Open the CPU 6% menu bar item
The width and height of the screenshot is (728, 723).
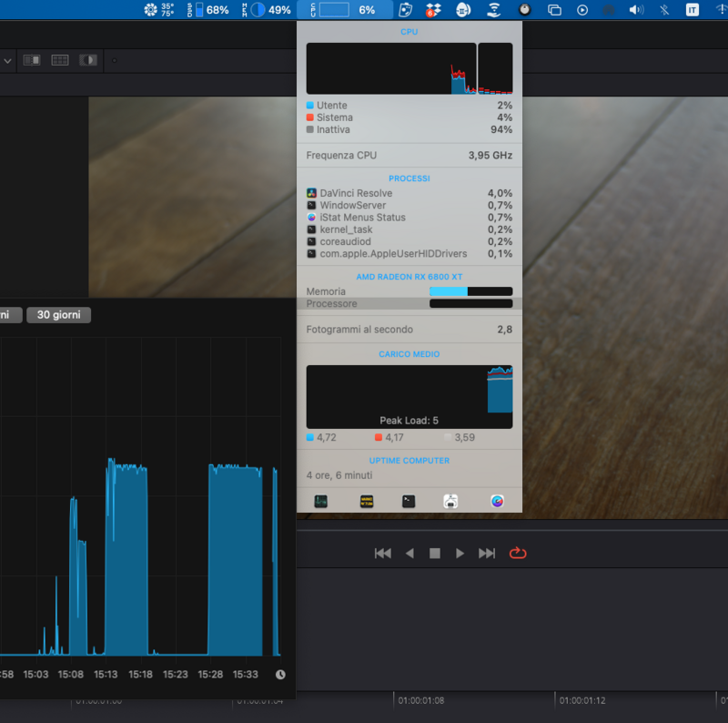coord(345,10)
